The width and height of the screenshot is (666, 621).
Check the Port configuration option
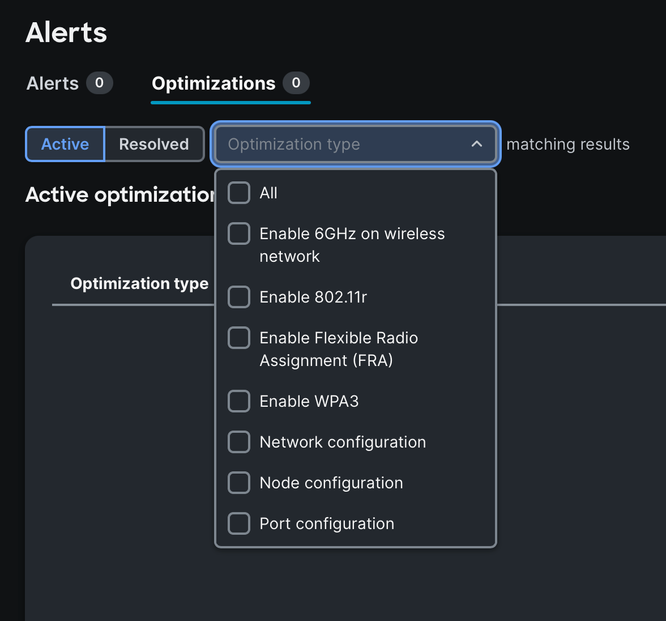tap(239, 524)
